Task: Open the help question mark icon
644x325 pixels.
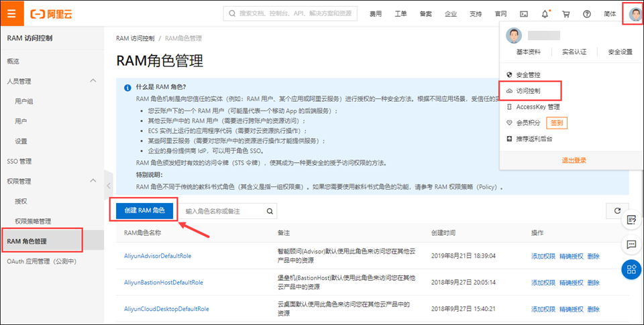Action: pos(587,14)
